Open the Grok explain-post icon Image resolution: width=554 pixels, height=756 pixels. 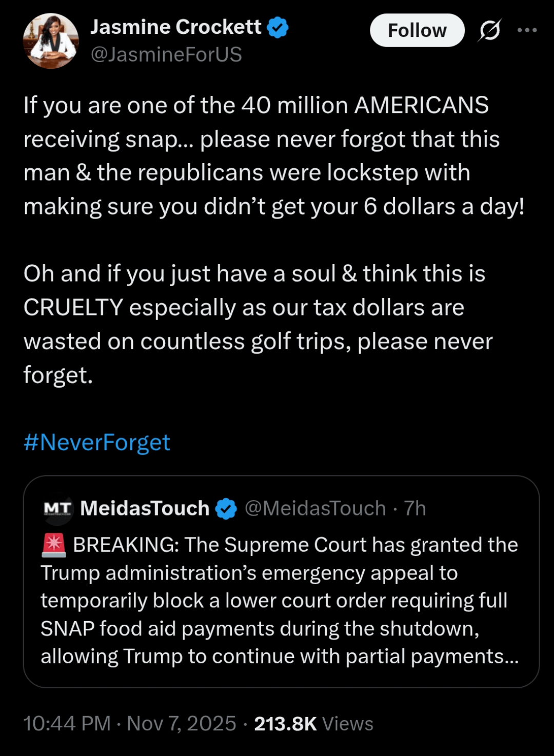pyautogui.click(x=489, y=31)
